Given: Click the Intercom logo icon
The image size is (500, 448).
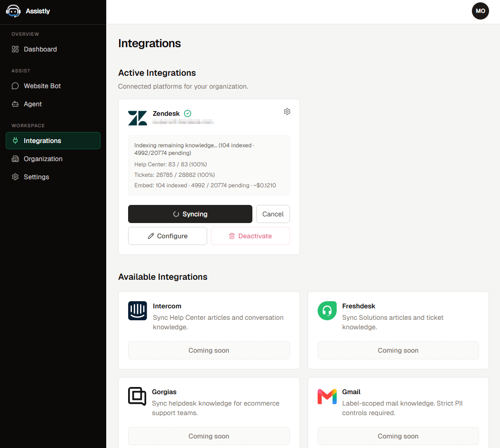Looking at the screenshot, I should [138, 310].
